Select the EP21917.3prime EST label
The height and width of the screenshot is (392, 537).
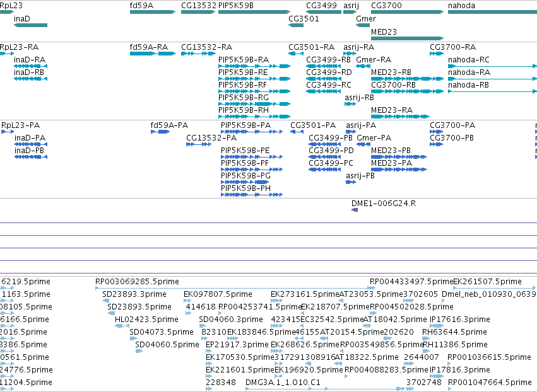237,345
